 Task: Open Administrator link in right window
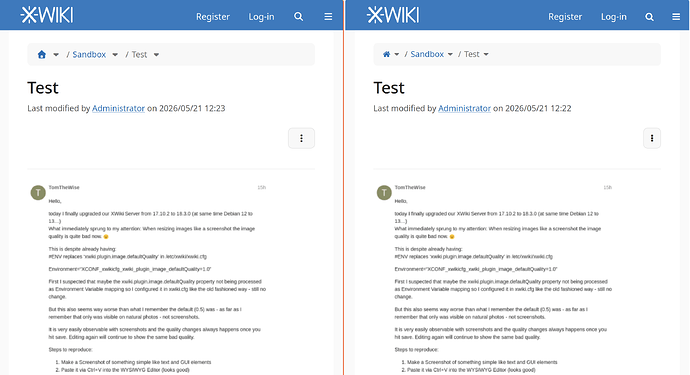tap(464, 108)
